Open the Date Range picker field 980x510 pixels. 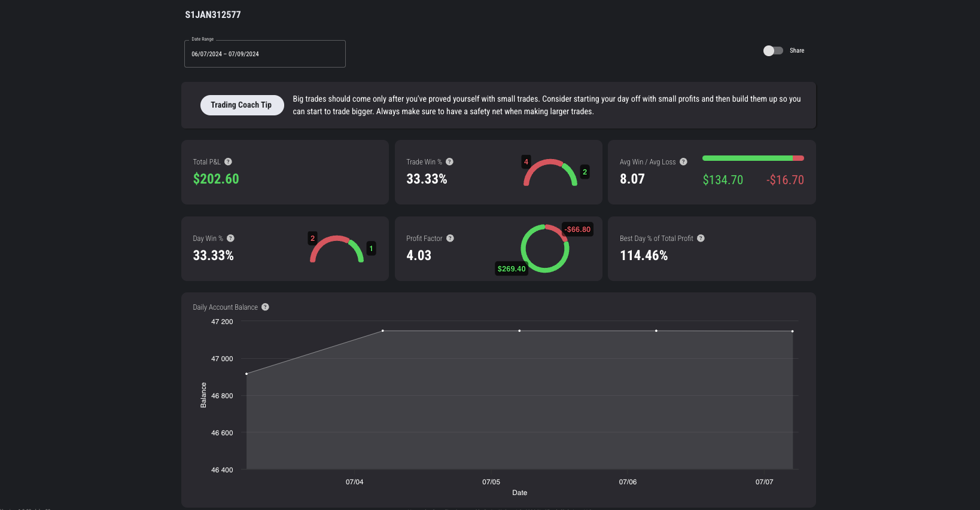(x=264, y=54)
